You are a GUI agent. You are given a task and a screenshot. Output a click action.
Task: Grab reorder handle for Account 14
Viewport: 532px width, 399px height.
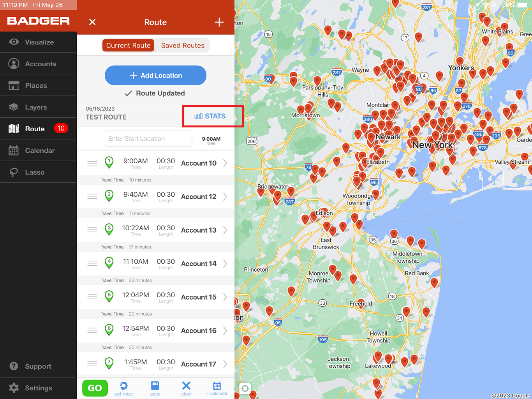tap(92, 263)
